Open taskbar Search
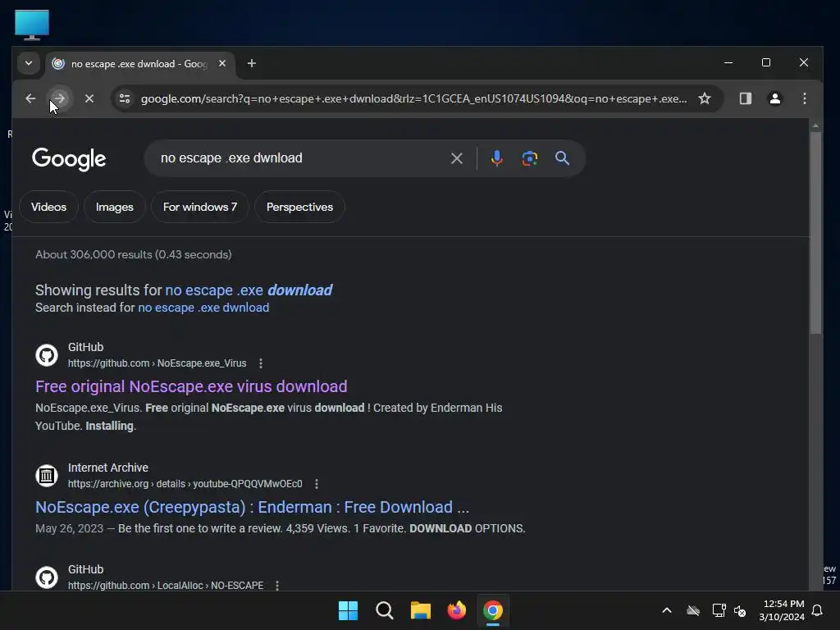The height and width of the screenshot is (630, 840). [x=384, y=610]
